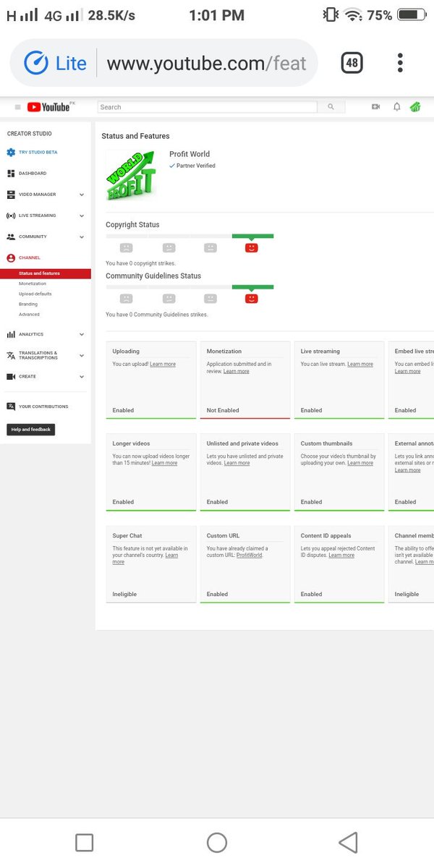
Task: Open Dashboard in Creator Studio sidebar
Action: (x=33, y=174)
